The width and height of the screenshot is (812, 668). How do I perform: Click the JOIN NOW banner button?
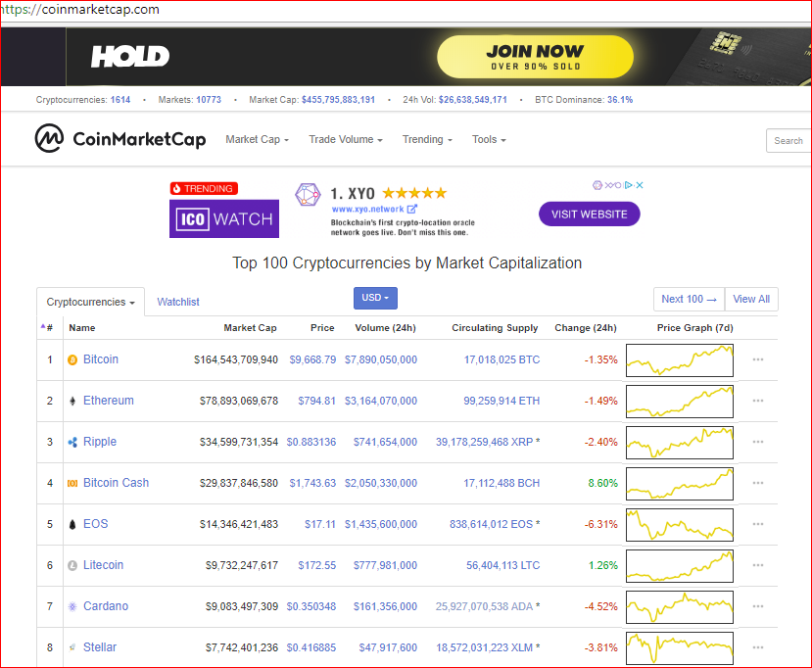535,57
